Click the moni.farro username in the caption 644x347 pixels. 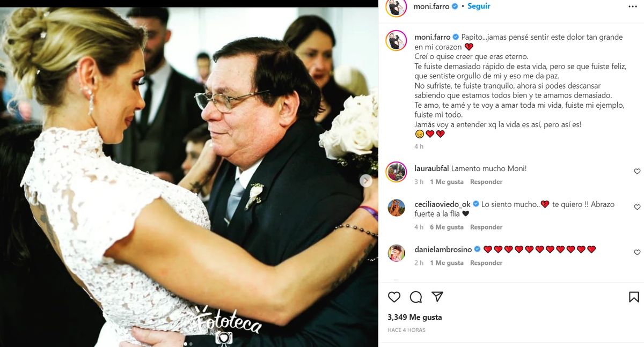[433, 37]
